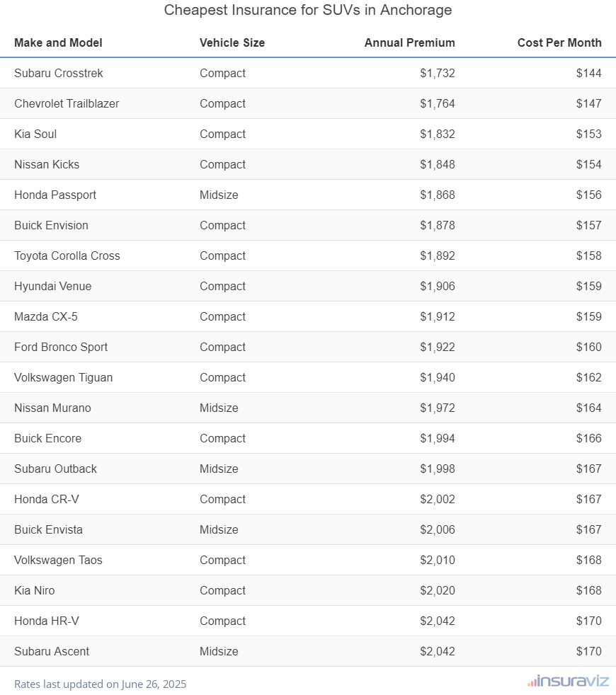Click the Subaru Outback annual premium $1,998

[437, 469]
